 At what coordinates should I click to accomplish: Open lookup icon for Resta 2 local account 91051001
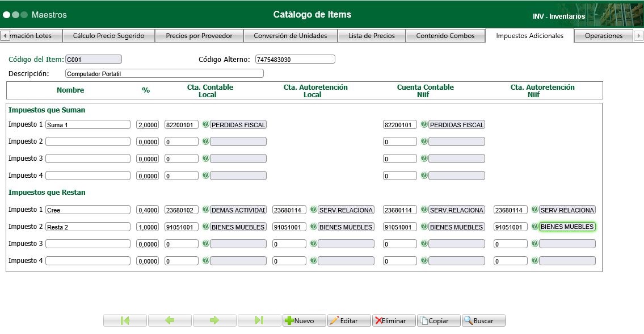click(x=206, y=226)
